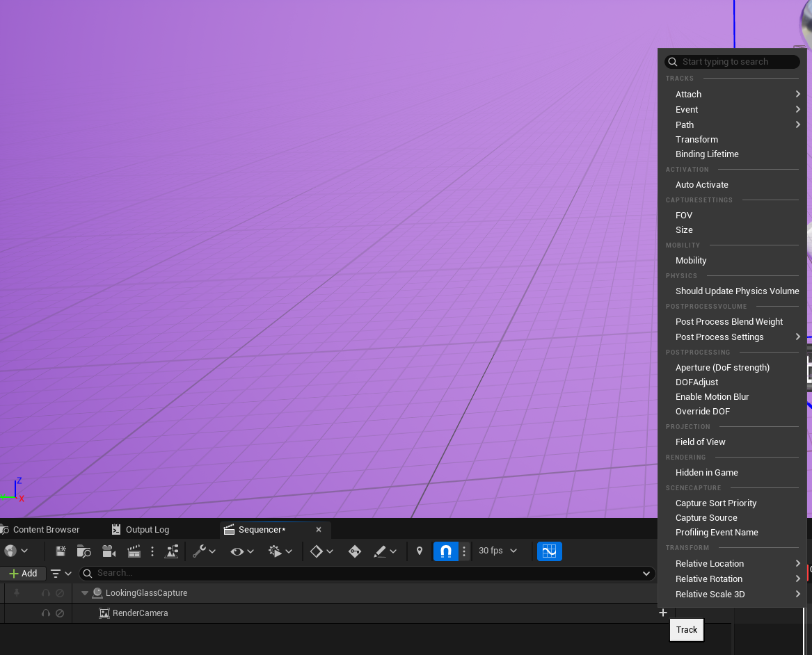The width and height of the screenshot is (812, 655).
Task: Toggle the disable icon on the RenderCamera row
Action: [x=60, y=613]
